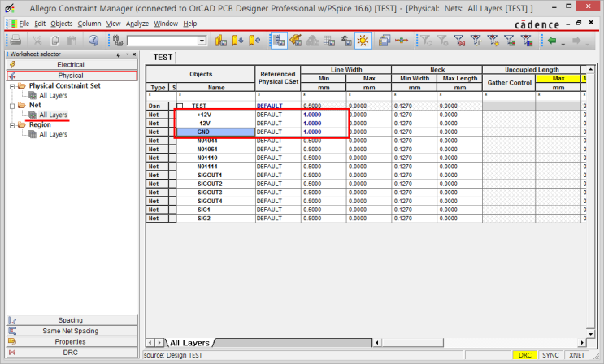This screenshot has height=364, width=604.
Task: Click the first filter funnel icon
Action: pyautogui.click(x=424, y=40)
